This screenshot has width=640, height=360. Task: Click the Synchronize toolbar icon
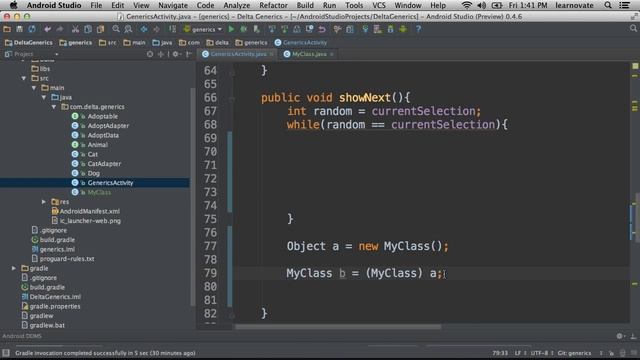click(x=32, y=29)
